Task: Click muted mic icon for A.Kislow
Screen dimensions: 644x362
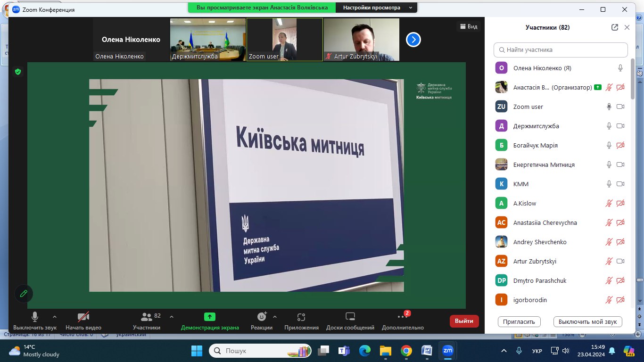Action: tap(609, 203)
